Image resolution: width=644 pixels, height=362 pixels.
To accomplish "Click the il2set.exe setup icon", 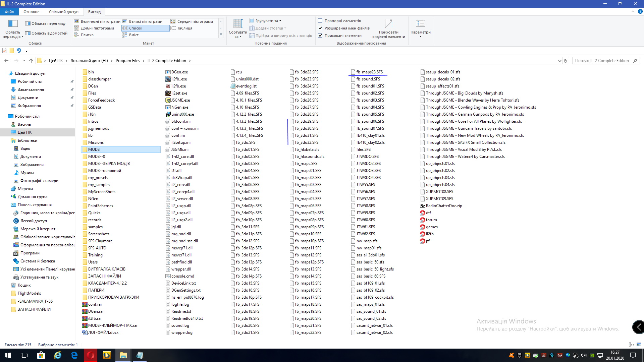I will pyautogui.click(x=168, y=93).
